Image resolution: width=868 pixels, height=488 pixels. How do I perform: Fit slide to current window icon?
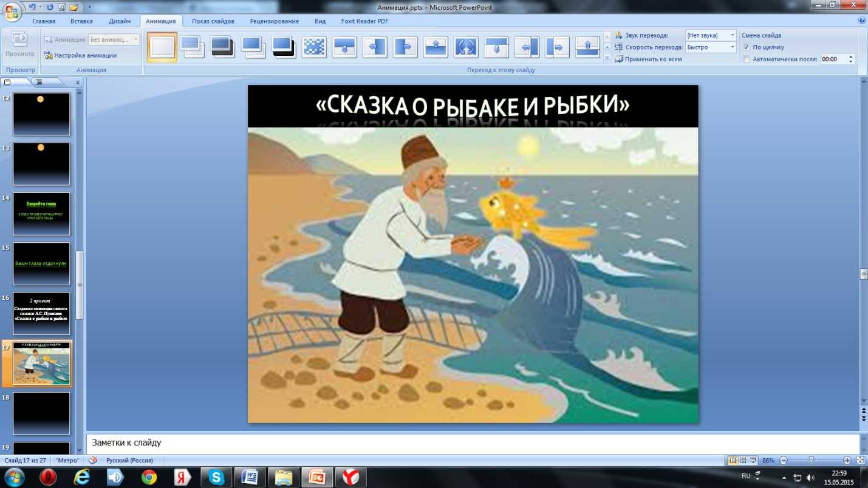(x=860, y=460)
